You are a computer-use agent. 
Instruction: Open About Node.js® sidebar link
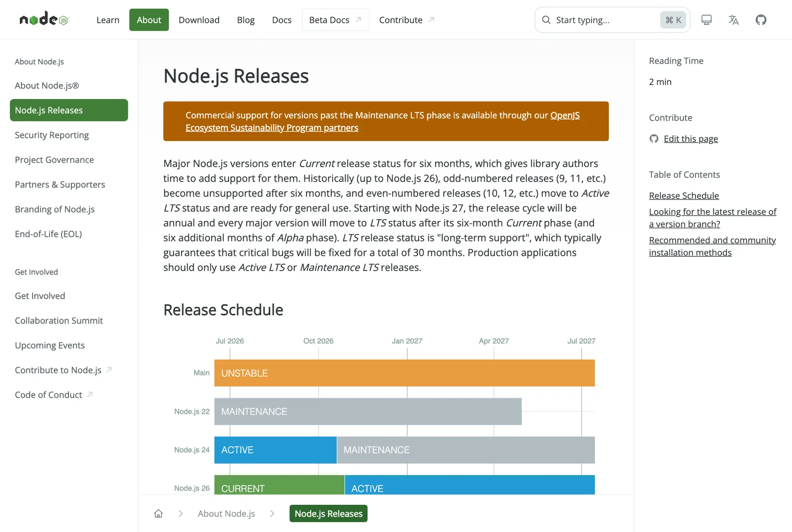(47, 85)
